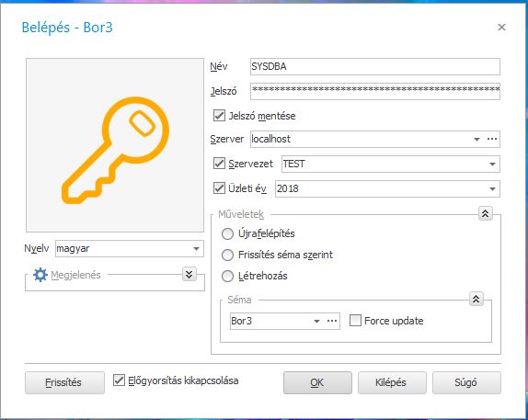Click into the Név input field
The width and height of the screenshot is (528, 420).
point(375,67)
